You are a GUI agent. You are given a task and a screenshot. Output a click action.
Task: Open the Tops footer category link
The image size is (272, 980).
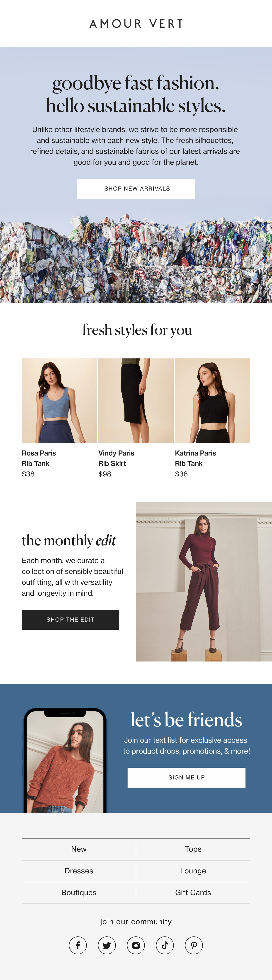click(x=193, y=849)
